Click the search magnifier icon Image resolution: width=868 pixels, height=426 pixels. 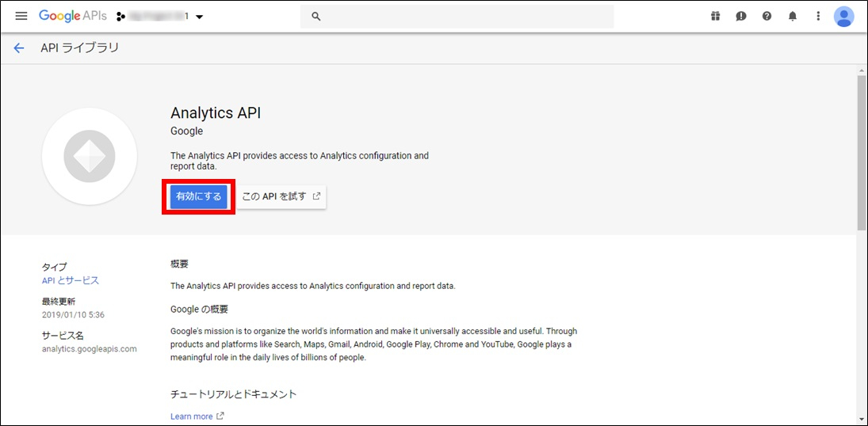pyautogui.click(x=316, y=17)
